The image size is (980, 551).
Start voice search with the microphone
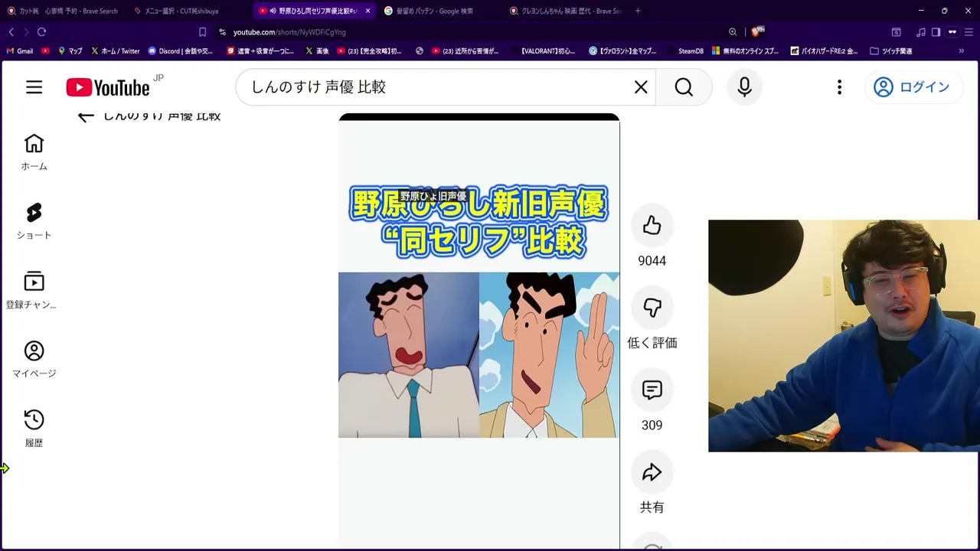(744, 87)
